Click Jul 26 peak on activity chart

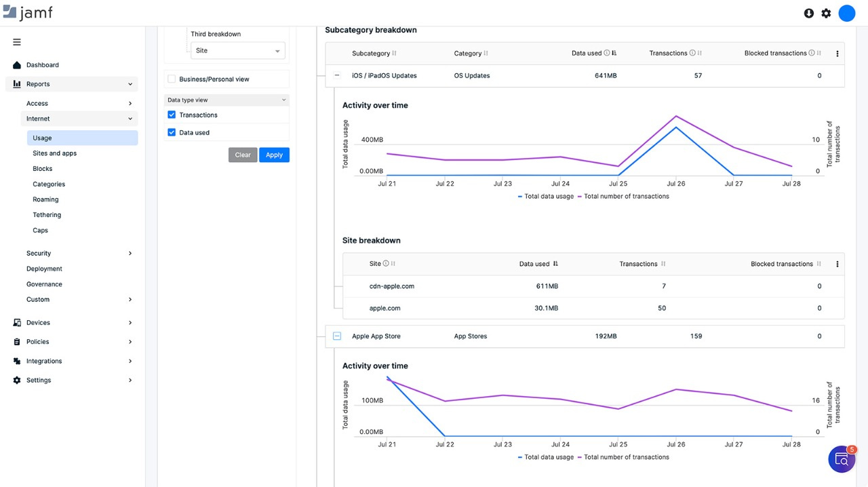coord(676,116)
